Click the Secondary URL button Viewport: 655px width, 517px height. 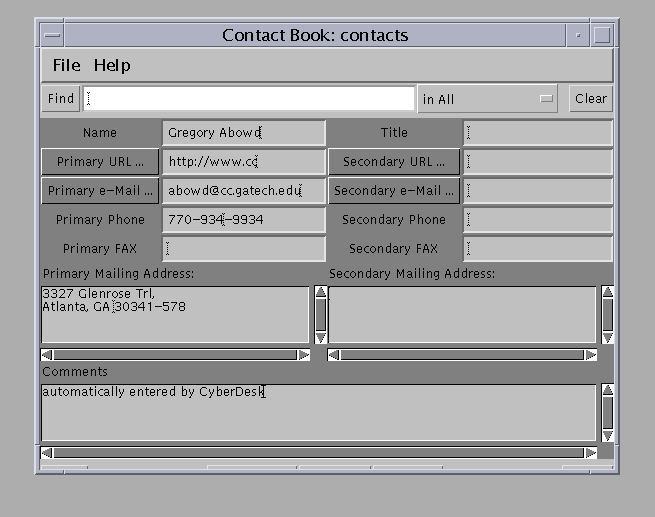click(394, 162)
